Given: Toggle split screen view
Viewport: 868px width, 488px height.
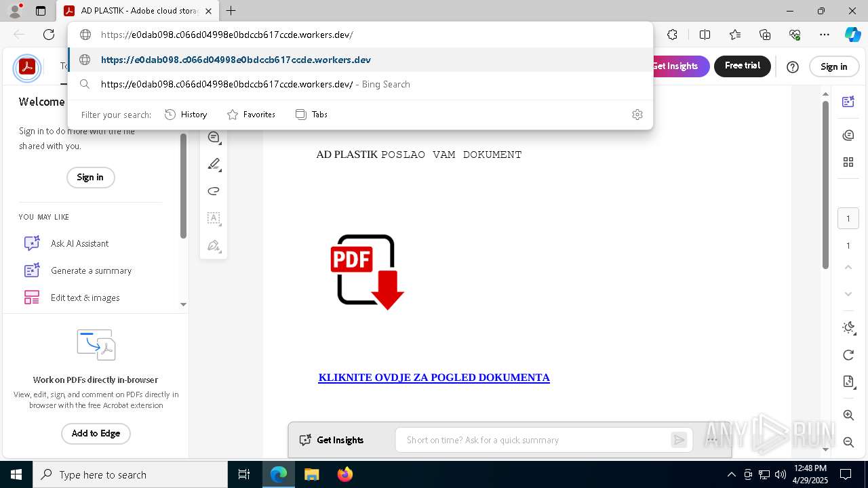Looking at the screenshot, I should click(705, 35).
